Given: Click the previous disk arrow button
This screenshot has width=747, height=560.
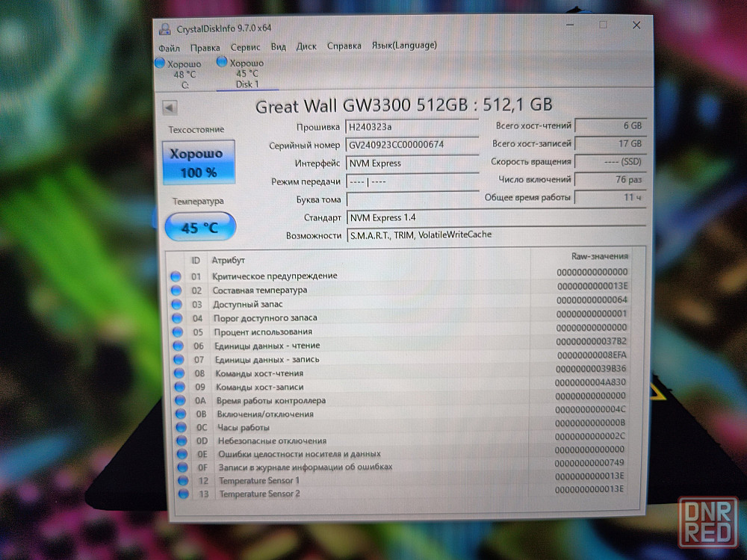Looking at the screenshot, I should click(x=170, y=108).
